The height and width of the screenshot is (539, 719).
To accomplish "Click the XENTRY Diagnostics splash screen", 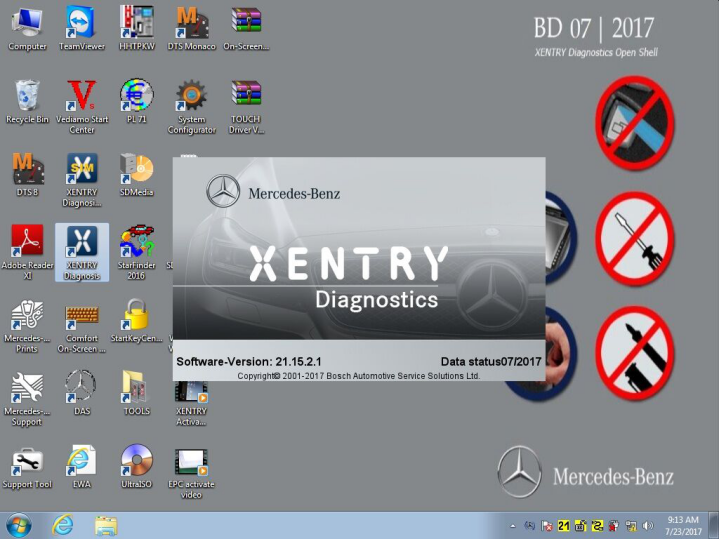I will pyautogui.click(x=359, y=269).
